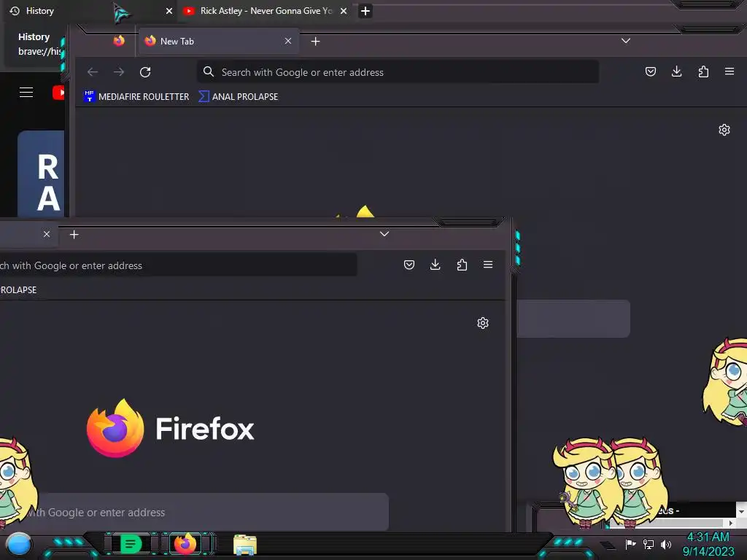Viewport: 747px width, 560px height.
Task: Open the MEDIAFIRE ROULETTER bookmark
Action: coord(136,97)
